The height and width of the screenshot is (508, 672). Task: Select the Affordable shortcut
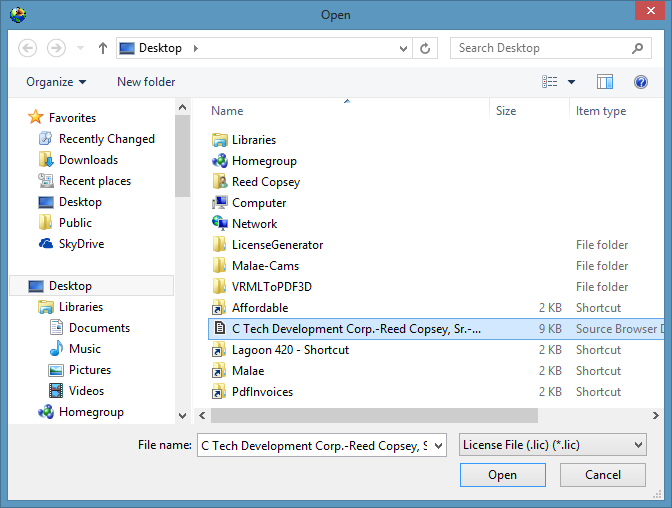click(260, 308)
